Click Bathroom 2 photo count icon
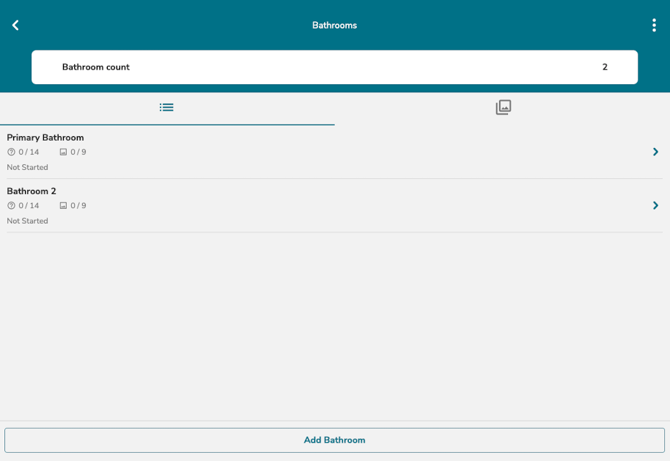The image size is (670, 461). 63,206
